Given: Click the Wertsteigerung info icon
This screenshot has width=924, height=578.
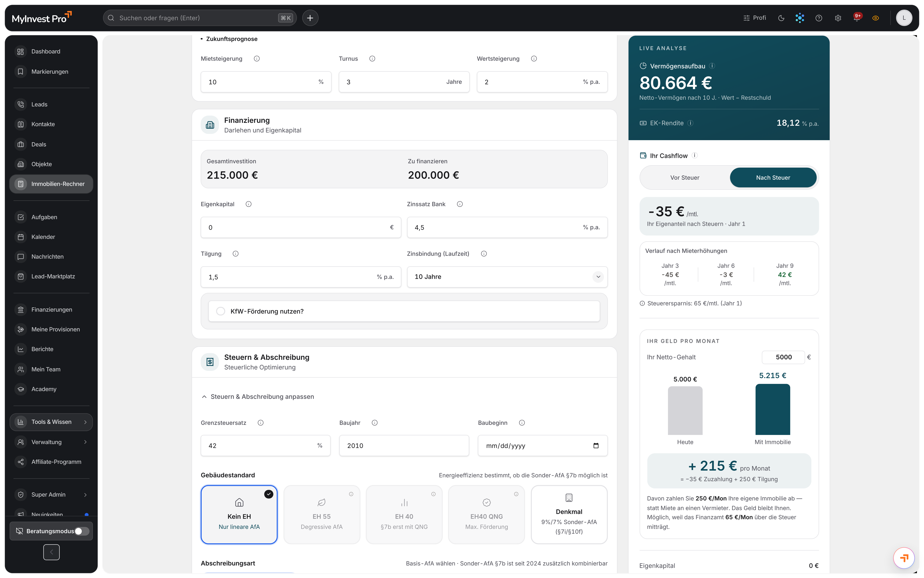Looking at the screenshot, I should click(x=534, y=59).
